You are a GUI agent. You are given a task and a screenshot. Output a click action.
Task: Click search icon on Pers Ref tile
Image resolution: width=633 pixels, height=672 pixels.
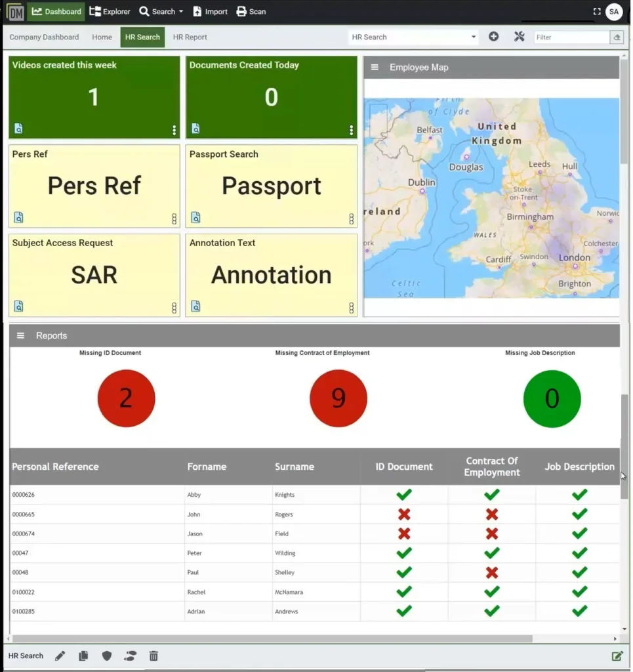click(x=18, y=217)
